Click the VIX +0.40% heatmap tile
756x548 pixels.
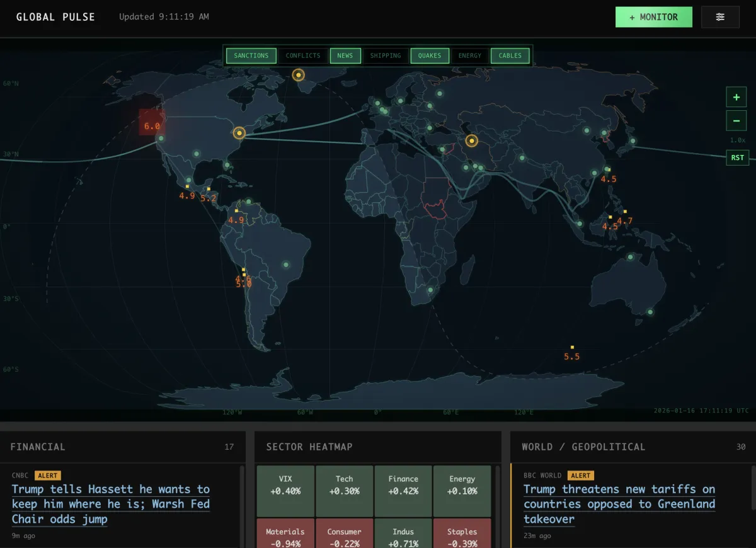(x=285, y=491)
